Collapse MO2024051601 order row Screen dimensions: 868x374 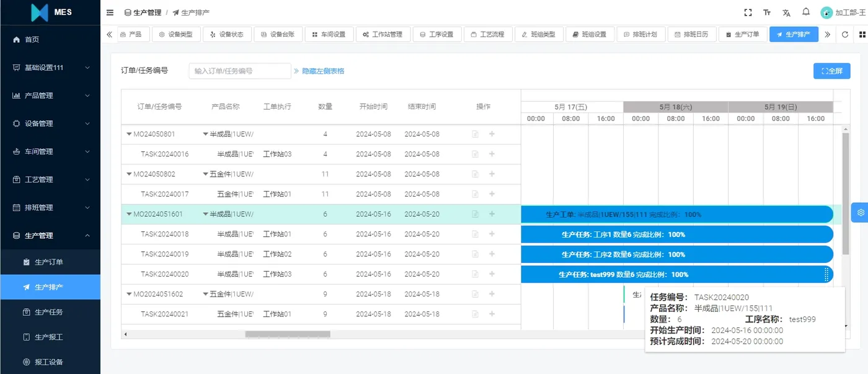129,214
